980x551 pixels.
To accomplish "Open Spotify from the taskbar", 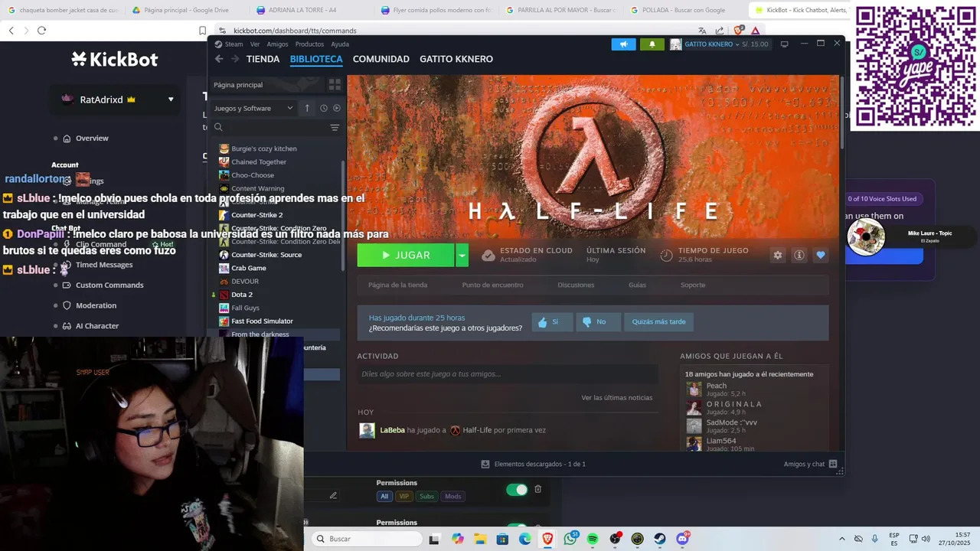I will [593, 539].
